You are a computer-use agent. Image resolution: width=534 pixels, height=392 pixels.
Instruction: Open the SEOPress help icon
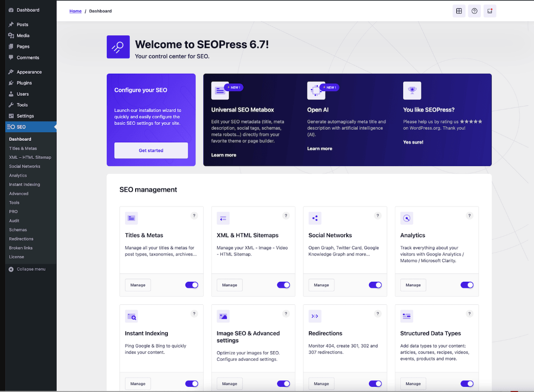tap(474, 11)
